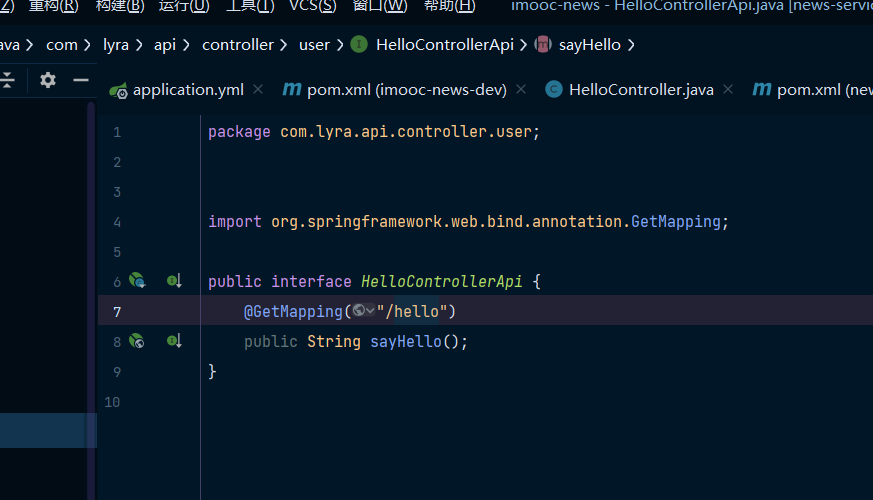Select 'HelloControllerApi' in the breadcrumb
Image resolution: width=873 pixels, height=500 pixels.
(445, 45)
